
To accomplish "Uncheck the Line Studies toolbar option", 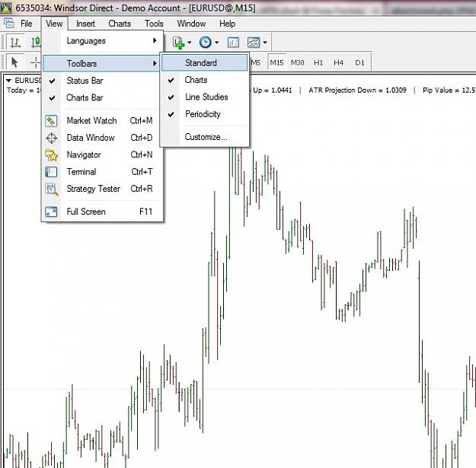I will [x=205, y=97].
